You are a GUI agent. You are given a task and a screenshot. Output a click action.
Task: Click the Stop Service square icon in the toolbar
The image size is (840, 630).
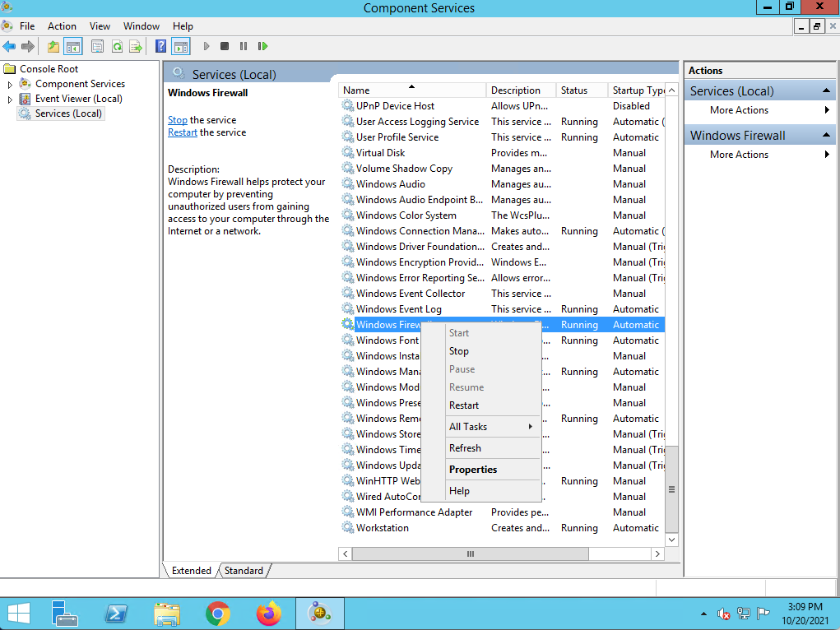pyautogui.click(x=225, y=47)
